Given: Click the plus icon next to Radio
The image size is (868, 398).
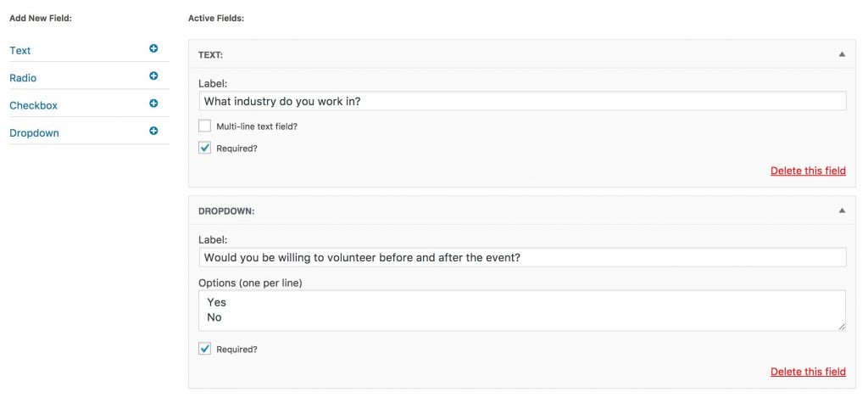Looking at the screenshot, I should coord(153,76).
